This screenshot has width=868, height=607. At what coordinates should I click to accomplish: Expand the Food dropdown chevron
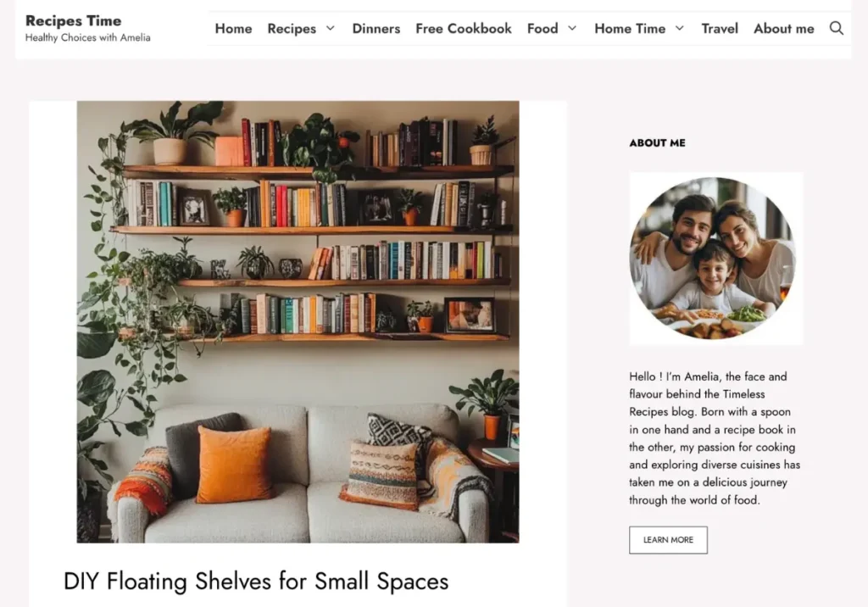click(572, 28)
